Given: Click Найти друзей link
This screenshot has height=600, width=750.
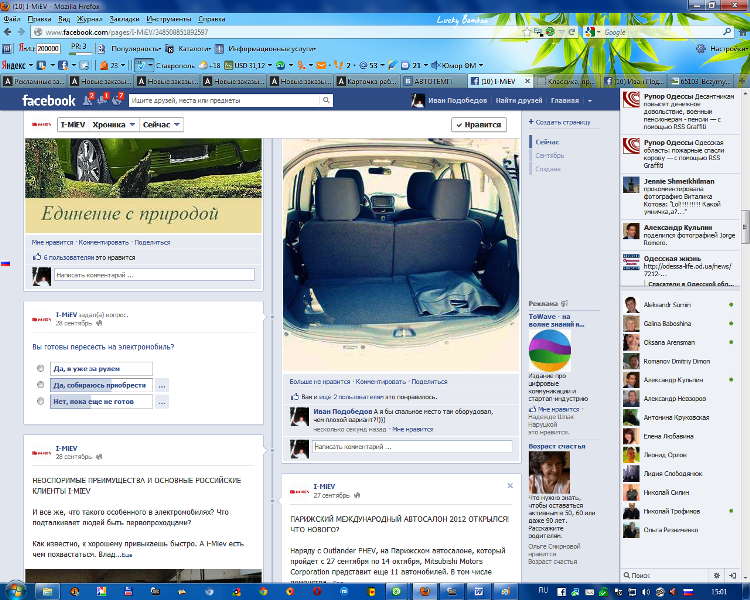Looking at the screenshot, I should click(x=518, y=100).
